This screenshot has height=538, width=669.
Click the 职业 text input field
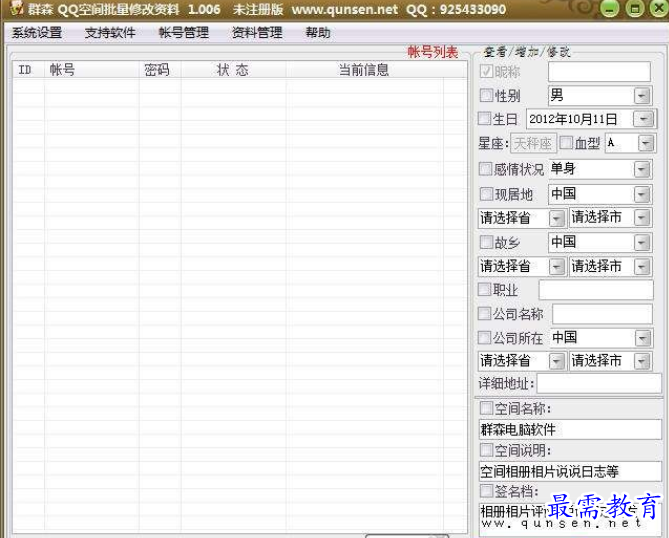pos(596,290)
